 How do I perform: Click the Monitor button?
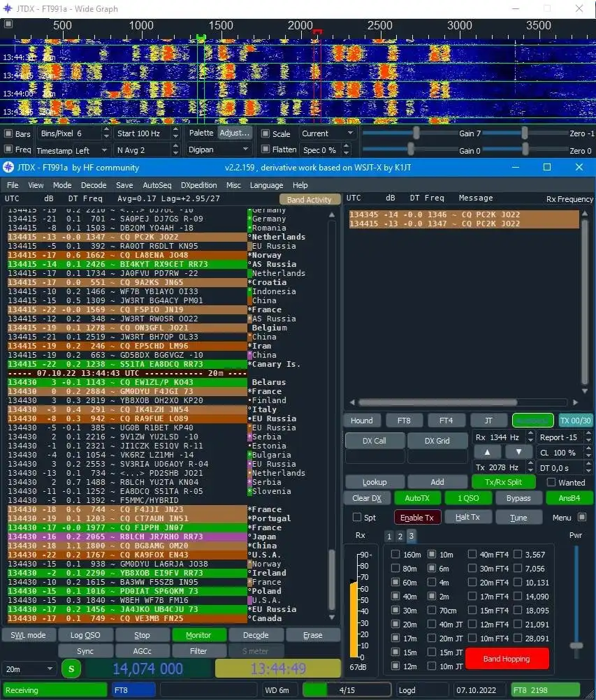tap(198, 635)
